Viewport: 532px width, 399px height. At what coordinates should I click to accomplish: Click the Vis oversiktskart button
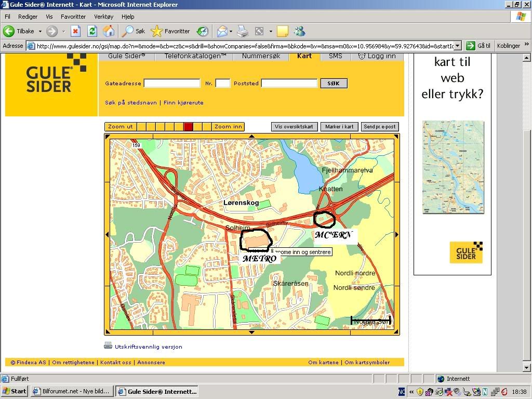pyautogui.click(x=294, y=127)
